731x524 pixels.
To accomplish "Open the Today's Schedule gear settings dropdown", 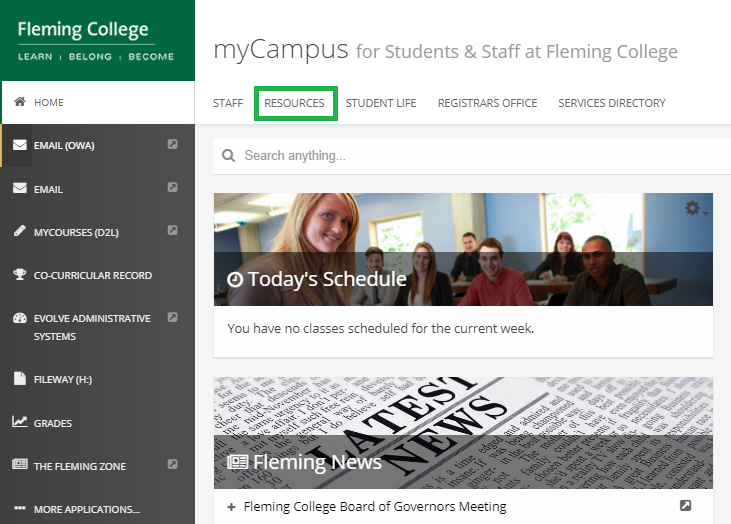I will 696,208.
